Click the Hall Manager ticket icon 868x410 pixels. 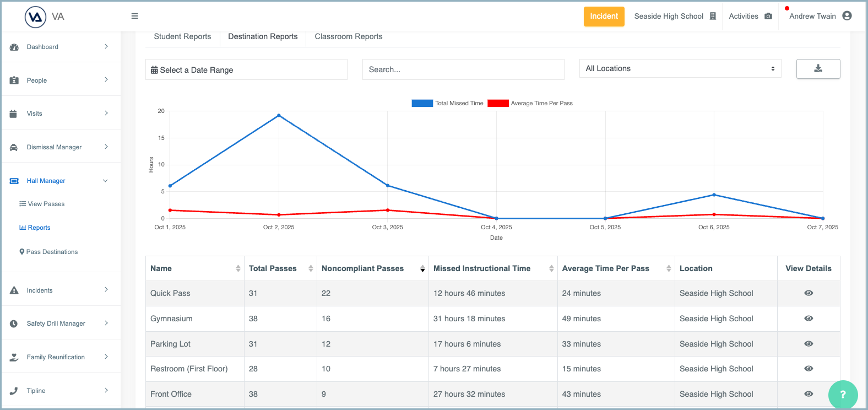(14, 181)
